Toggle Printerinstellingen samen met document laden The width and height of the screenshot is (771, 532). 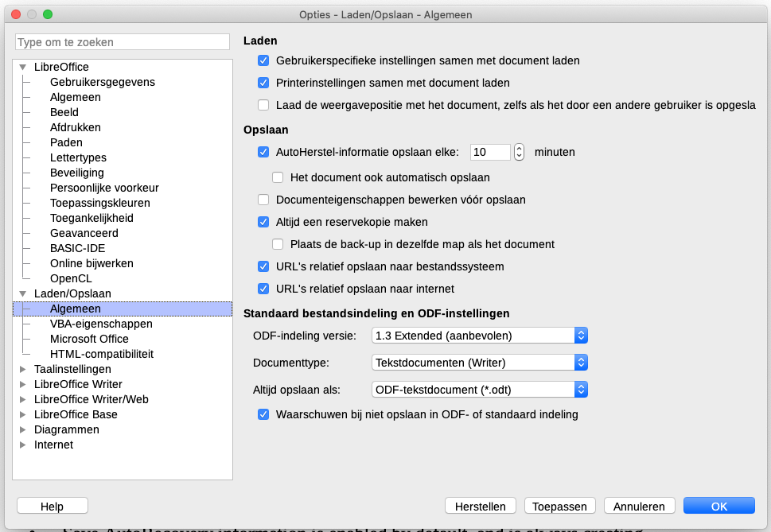coord(264,83)
